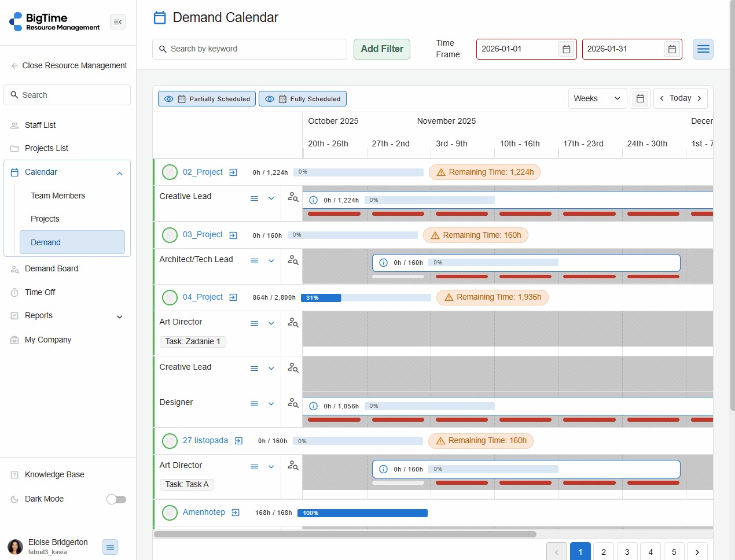Screen dimensions: 735x560
Task: Click info icon on the 0h / 1,056h bar
Action: tap(313, 406)
